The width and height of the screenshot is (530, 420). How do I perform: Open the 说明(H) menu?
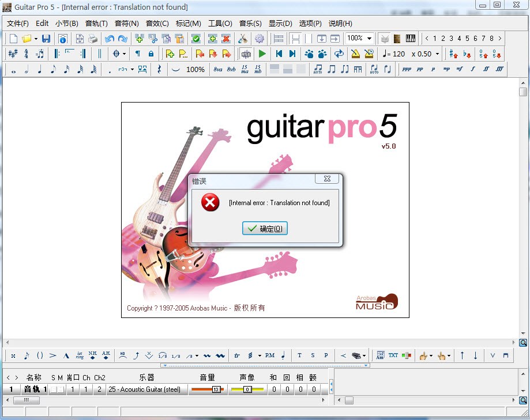(340, 23)
